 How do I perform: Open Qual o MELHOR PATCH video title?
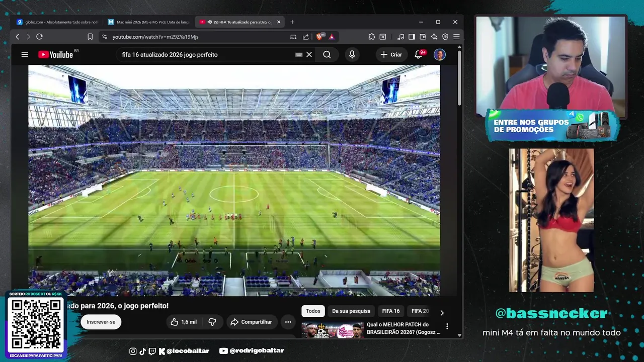point(404,328)
